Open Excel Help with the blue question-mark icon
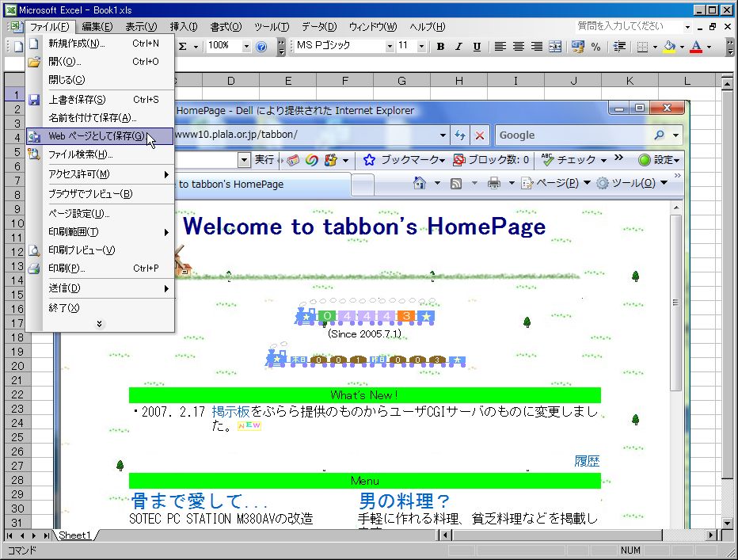738x560 pixels. 261,46
